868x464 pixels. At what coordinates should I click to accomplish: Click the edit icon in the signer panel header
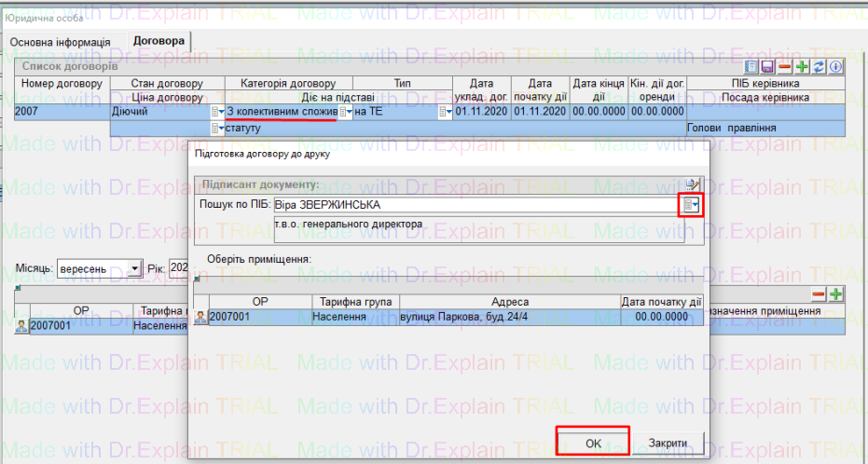pyautogui.click(x=691, y=184)
